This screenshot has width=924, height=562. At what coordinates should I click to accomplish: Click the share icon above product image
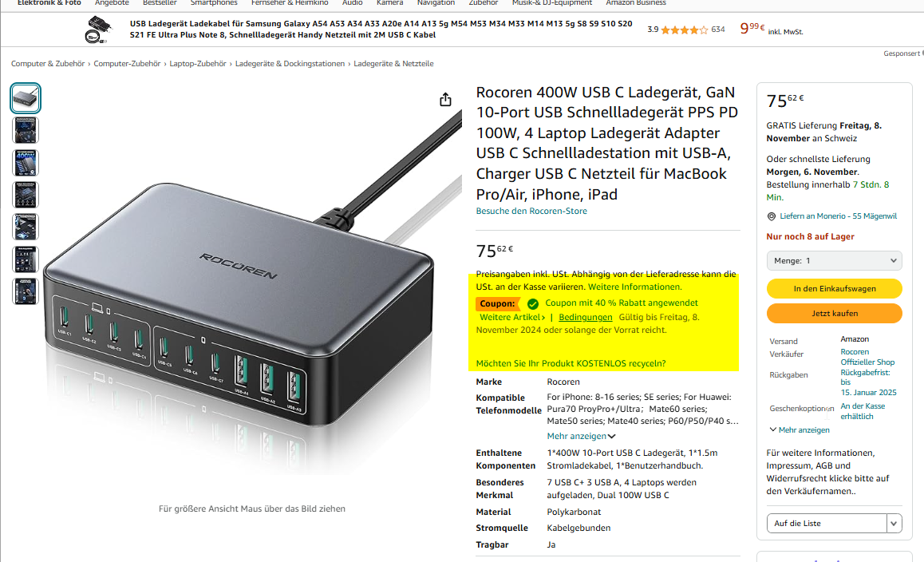(x=445, y=100)
